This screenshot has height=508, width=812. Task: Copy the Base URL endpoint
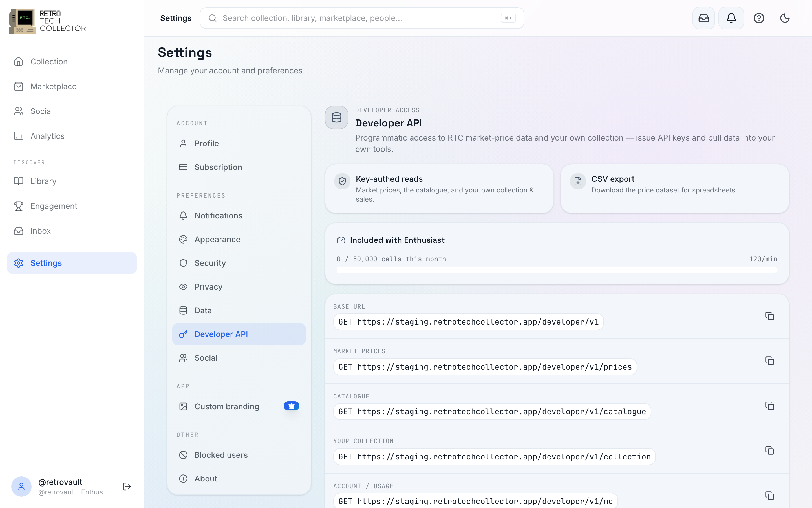pyautogui.click(x=769, y=316)
